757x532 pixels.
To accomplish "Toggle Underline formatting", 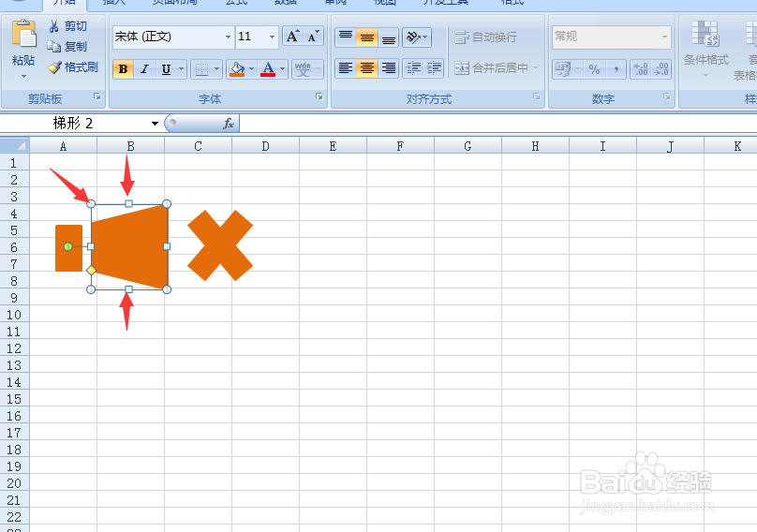I will pos(166,69).
